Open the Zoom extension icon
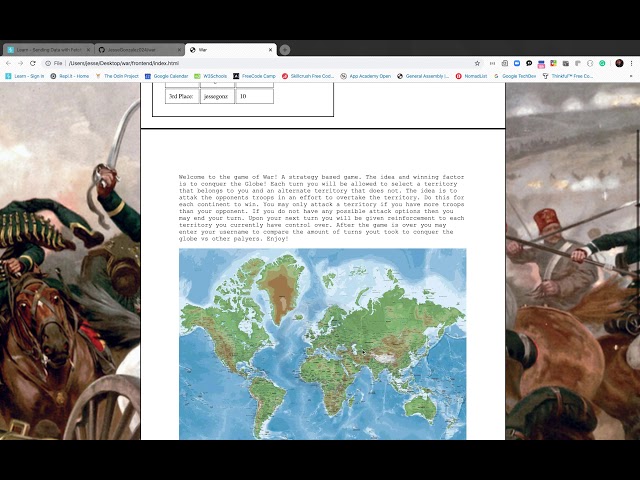This screenshot has height=480, width=640. (x=517, y=63)
